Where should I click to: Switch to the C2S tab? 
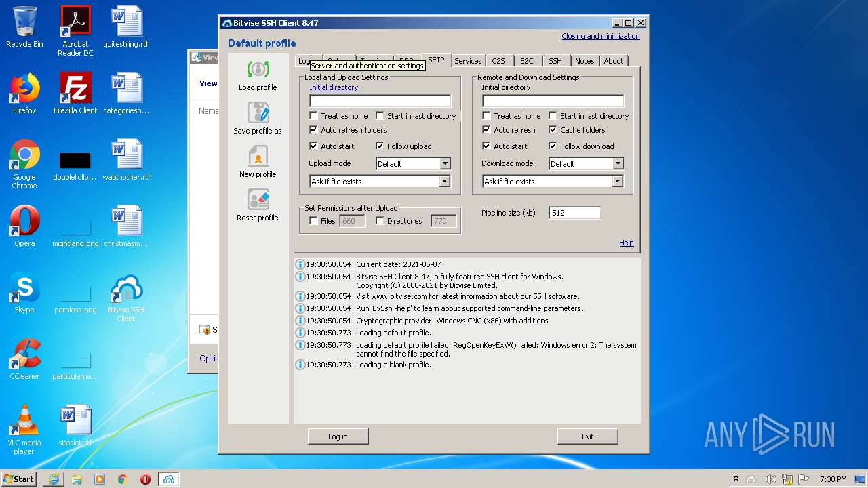498,61
